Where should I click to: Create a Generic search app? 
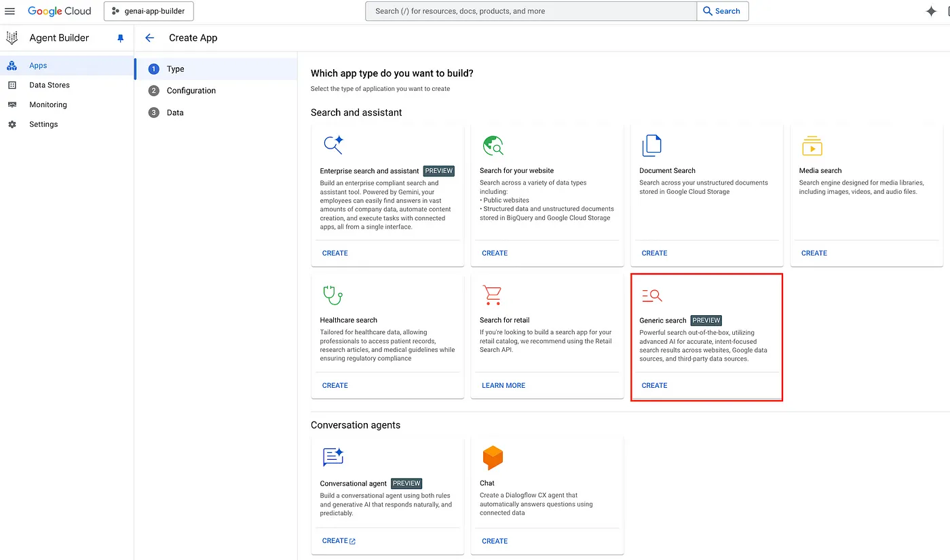click(654, 385)
